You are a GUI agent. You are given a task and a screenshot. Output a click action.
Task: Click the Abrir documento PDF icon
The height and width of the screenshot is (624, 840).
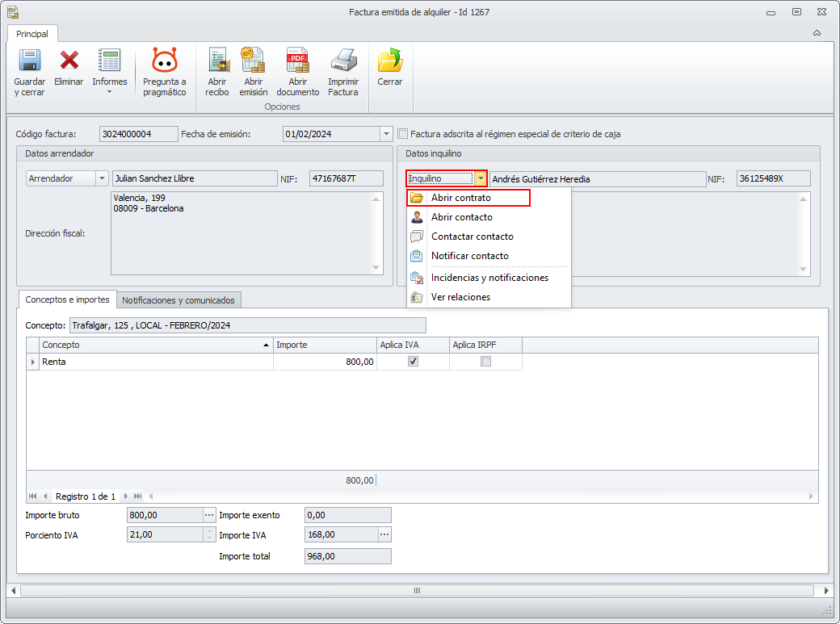298,60
